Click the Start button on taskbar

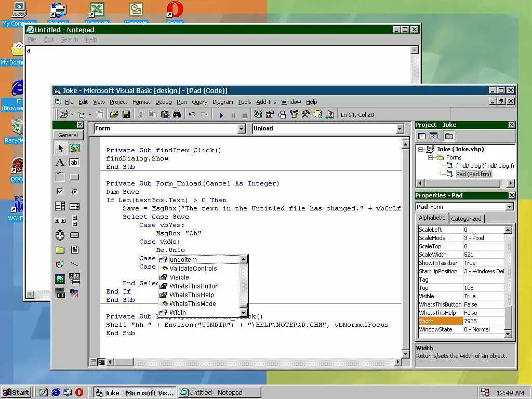16,393
